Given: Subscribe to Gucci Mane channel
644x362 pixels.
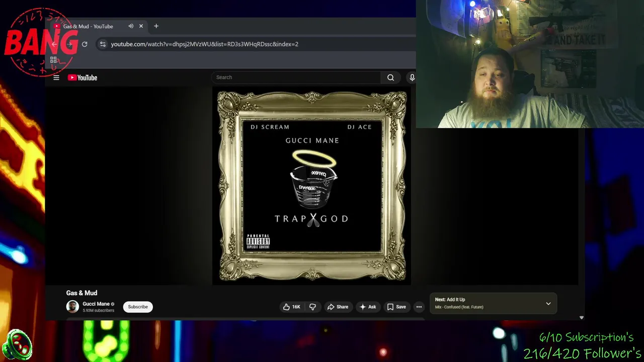Looking at the screenshot, I should point(138,307).
